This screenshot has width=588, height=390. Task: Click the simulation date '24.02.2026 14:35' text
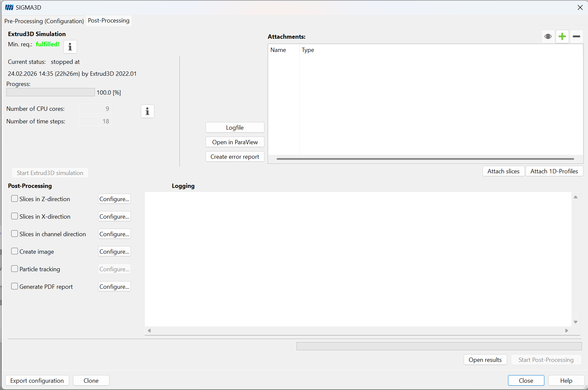30,74
